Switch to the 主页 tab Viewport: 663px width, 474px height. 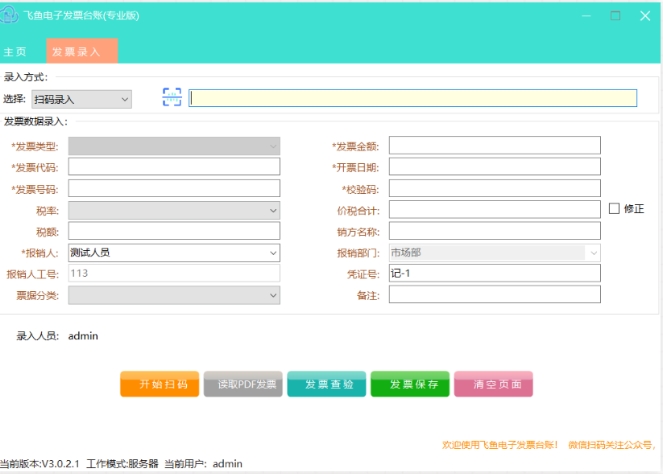tap(15, 52)
